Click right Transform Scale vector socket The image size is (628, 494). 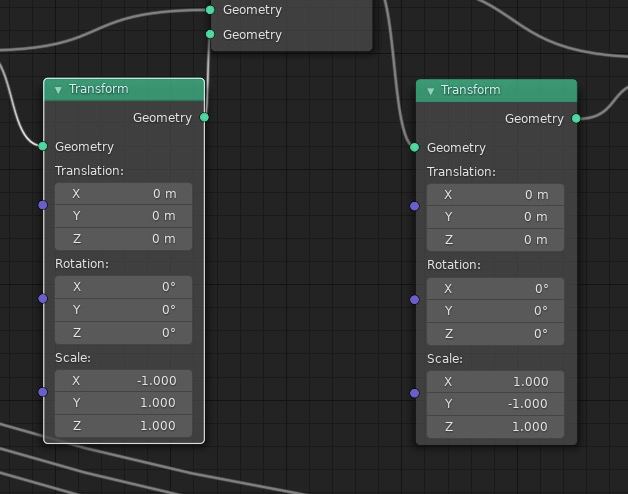point(415,393)
